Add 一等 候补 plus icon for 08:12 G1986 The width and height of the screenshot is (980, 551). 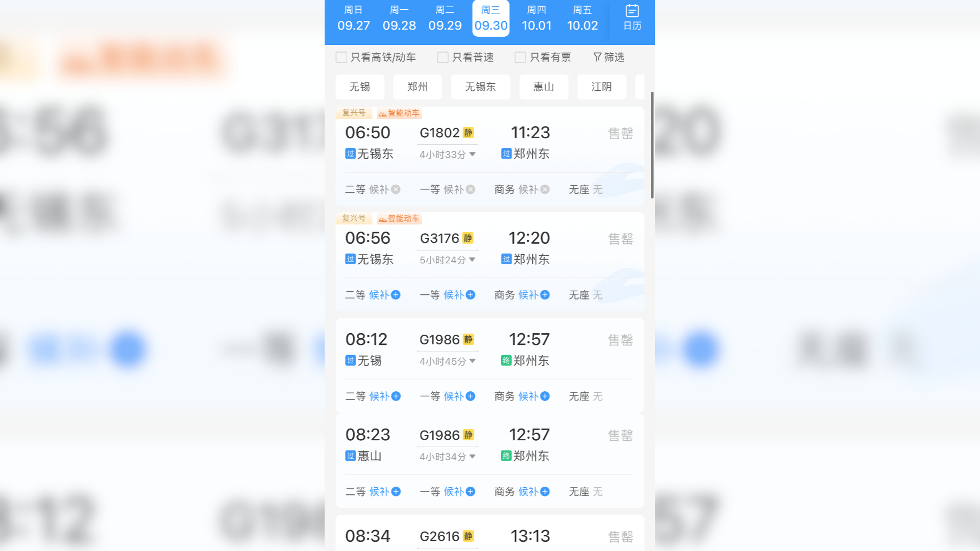471,396
